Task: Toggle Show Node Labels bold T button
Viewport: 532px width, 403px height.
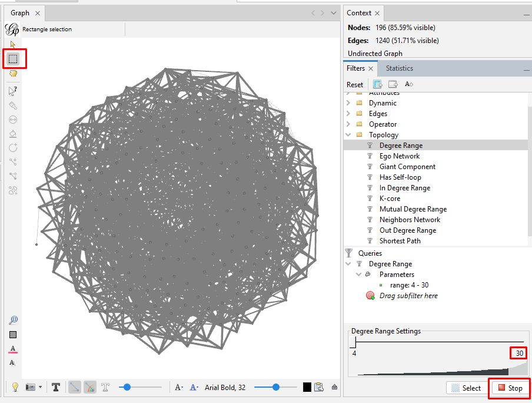Action: [x=56, y=387]
